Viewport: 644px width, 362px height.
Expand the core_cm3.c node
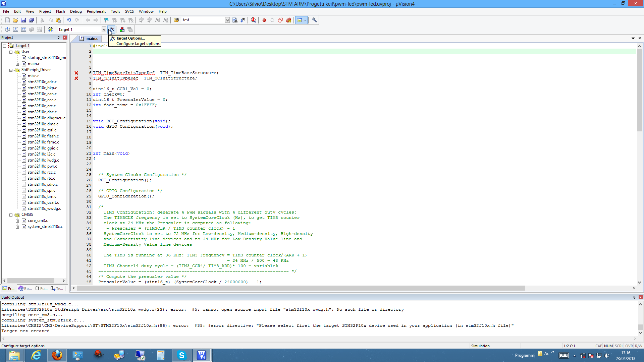coord(17,221)
